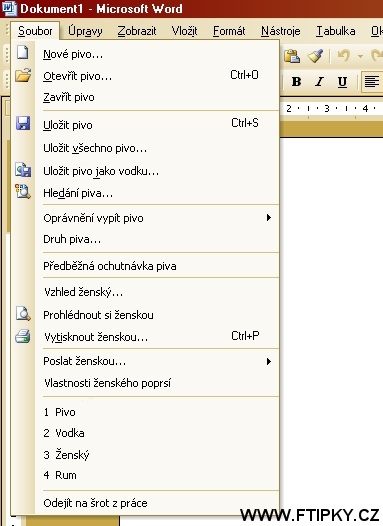Viewport: 383px width, 526px height.
Task: Select the Format Painter brush icon
Action: tap(315, 56)
